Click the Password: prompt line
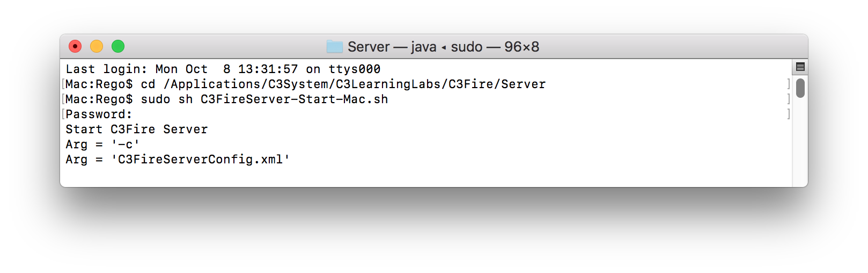Viewport: 868px width, 273px height. 99,114
